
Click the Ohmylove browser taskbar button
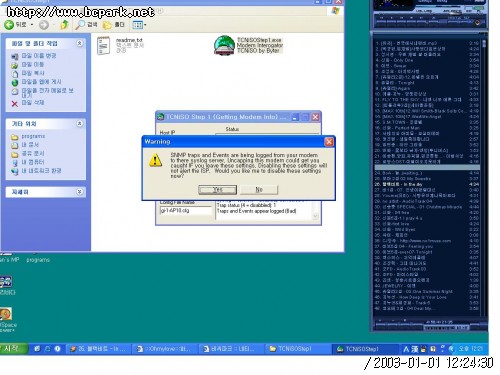(x=165, y=349)
